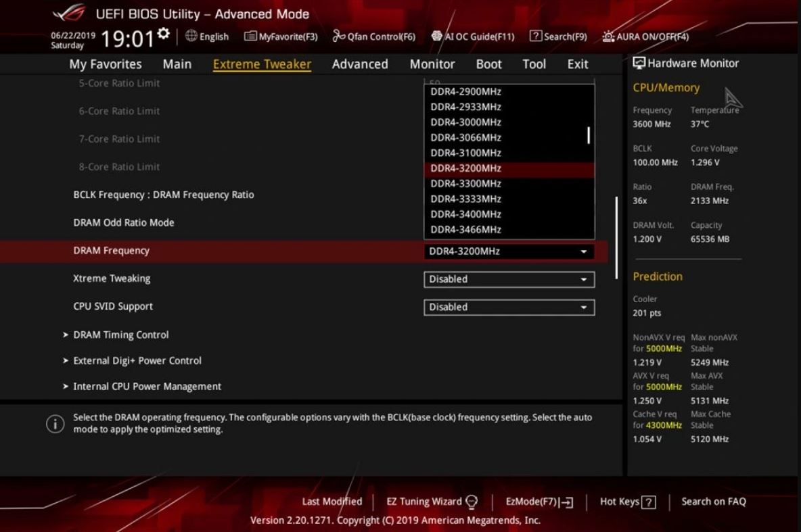Select DDR4-2933MHz option
The width and height of the screenshot is (801, 532).
(509, 107)
